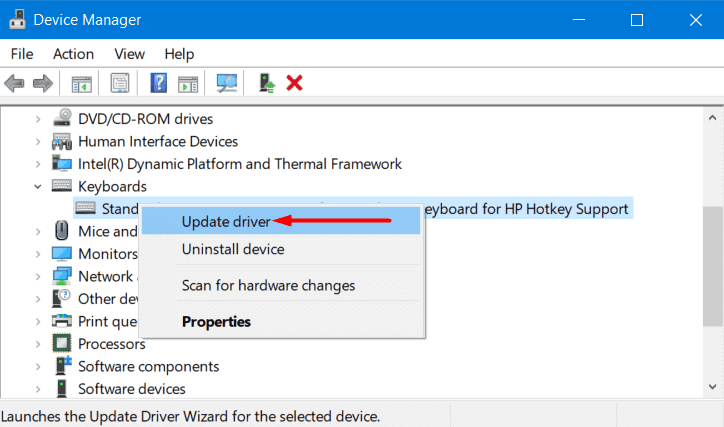Open the View menu

coord(129,54)
